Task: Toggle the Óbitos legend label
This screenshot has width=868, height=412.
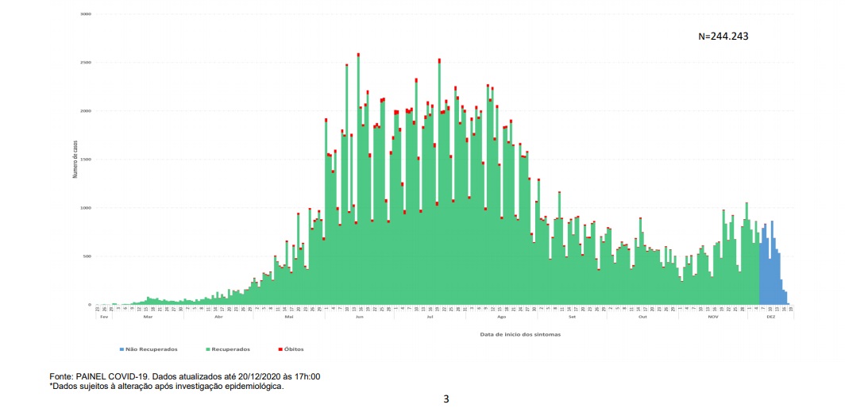Action: (294, 348)
